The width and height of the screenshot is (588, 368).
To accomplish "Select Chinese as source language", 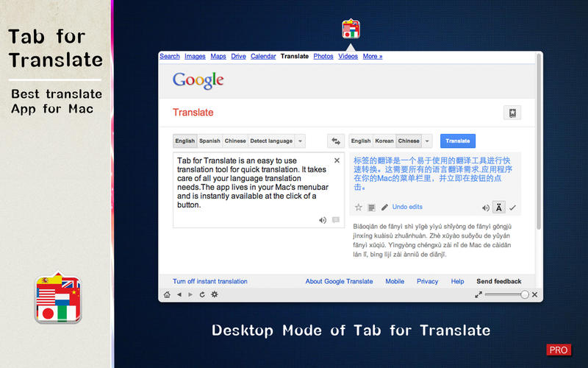I will click(235, 141).
